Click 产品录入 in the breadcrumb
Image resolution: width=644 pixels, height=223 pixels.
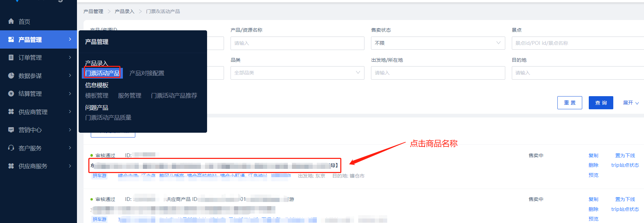point(124,11)
